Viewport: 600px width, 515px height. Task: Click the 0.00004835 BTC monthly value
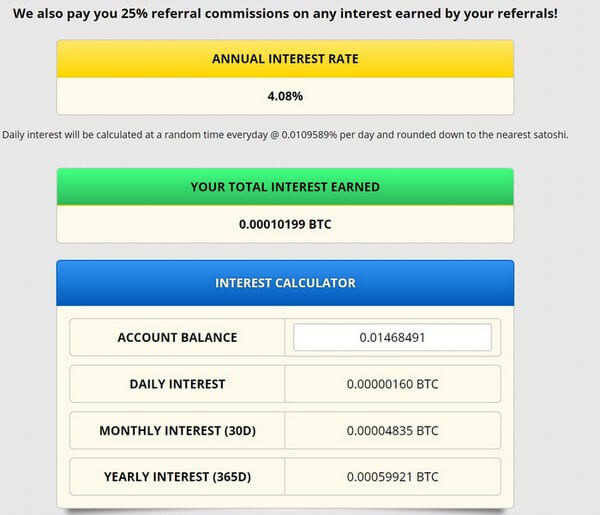click(392, 431)
